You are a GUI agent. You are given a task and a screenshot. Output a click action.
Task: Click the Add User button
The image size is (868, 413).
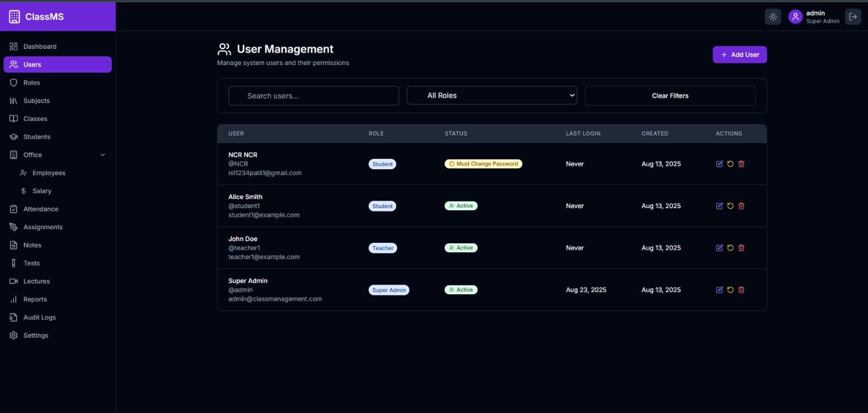[739, 55]
